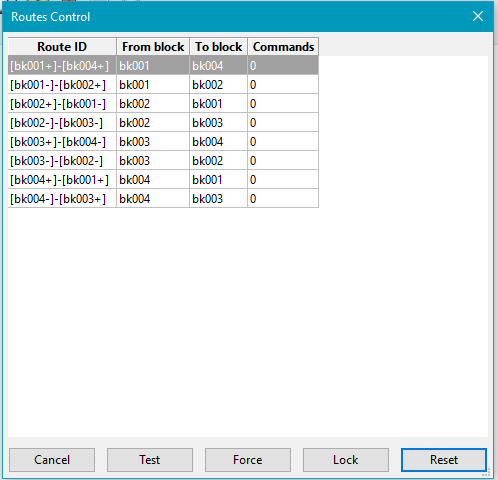This screenshot has height=480, width=498.
Task: Test the selected route
Action: tap(150, 460)
